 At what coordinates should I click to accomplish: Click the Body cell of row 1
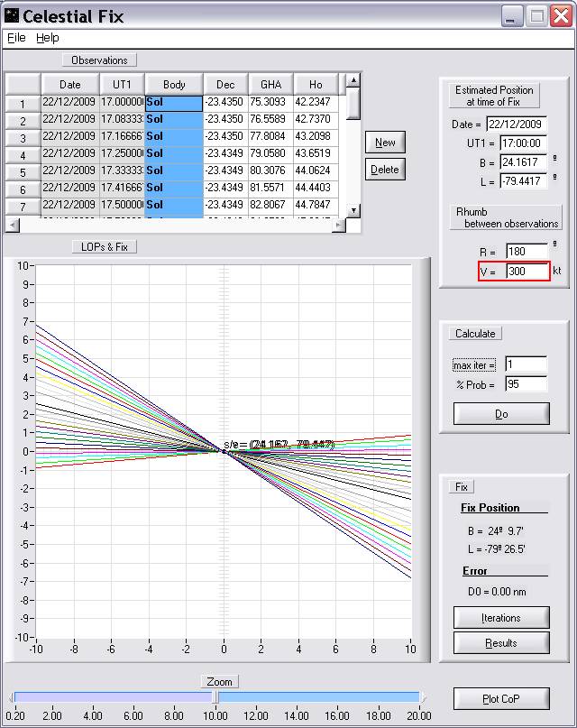click(x=174, y=103)
